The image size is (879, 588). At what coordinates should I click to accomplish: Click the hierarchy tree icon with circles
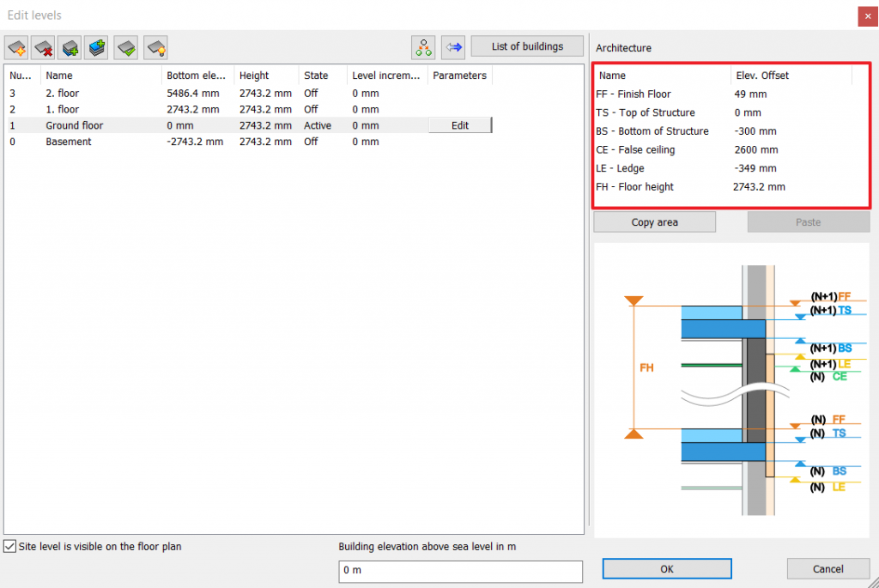[423, 47]
